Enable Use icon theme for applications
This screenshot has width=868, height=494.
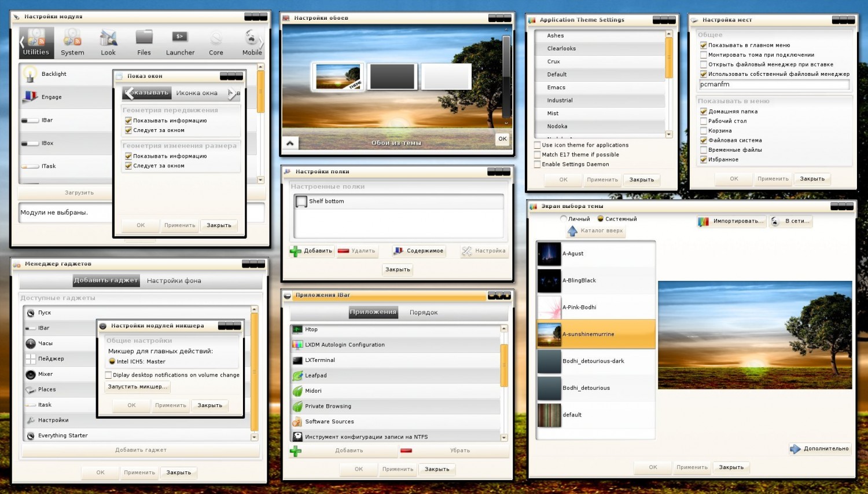tap(538, 145)
